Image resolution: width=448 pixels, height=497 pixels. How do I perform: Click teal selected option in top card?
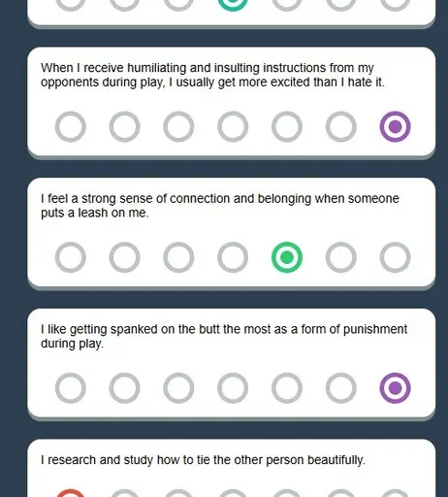click(233, 5)
